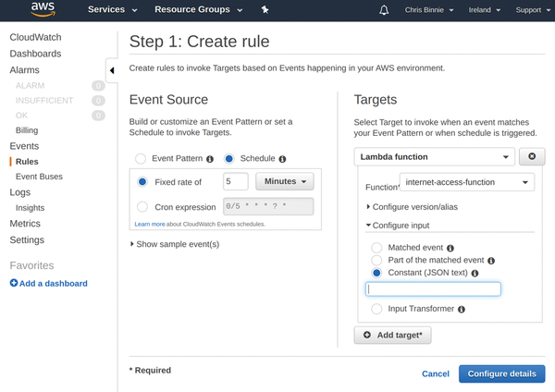
Task: Click the Cron expression text field
Action: click(268, 206)
